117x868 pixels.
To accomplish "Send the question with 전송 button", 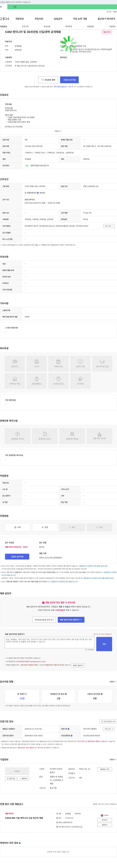I will point(104,644).
